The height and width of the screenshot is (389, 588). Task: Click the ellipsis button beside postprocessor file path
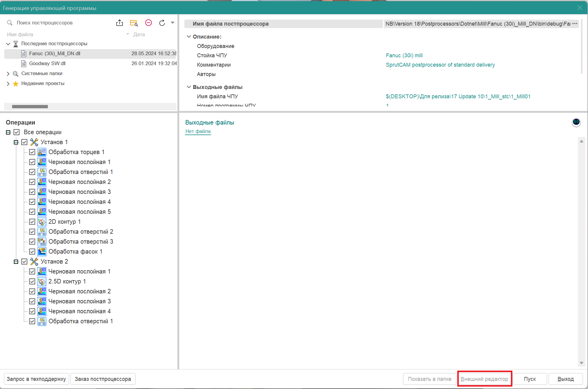pyautogui.click(x=575, y=24)
